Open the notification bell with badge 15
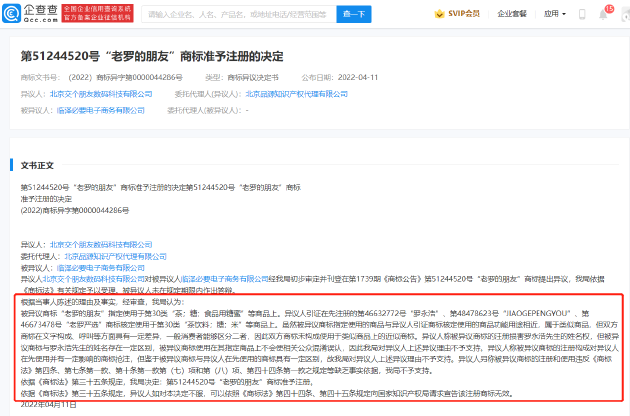Image resolution: width=630 pixels, height=416 pixels. 603,14
